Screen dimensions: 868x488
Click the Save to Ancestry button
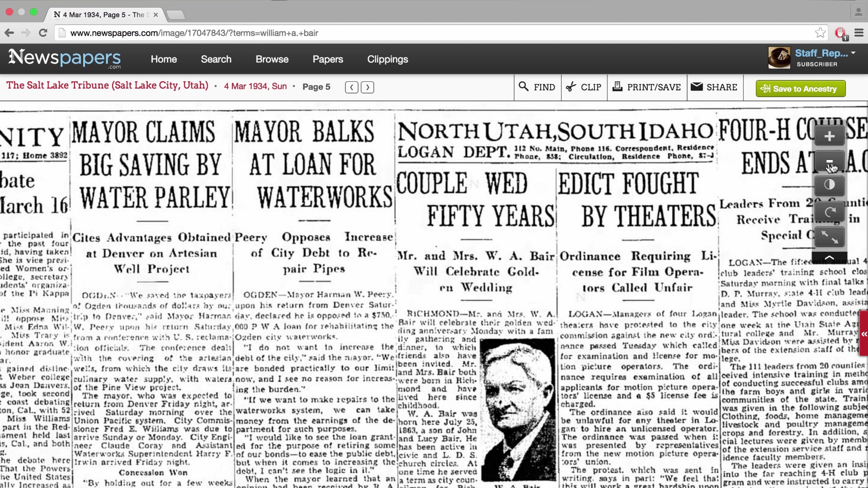point(800,89)
